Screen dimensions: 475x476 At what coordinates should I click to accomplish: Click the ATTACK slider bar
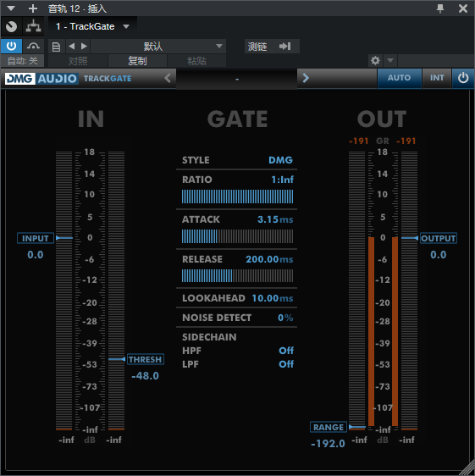(x=237, y=236)
